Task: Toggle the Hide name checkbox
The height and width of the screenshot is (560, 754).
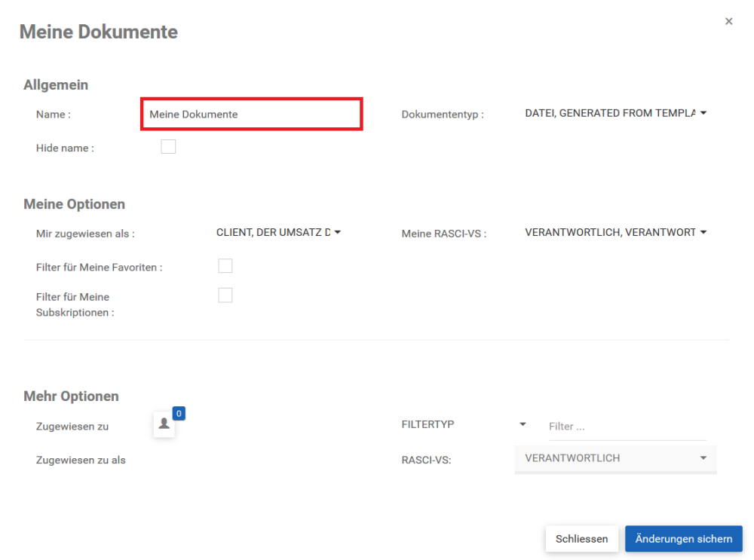Action: click(x=168, y=147)
